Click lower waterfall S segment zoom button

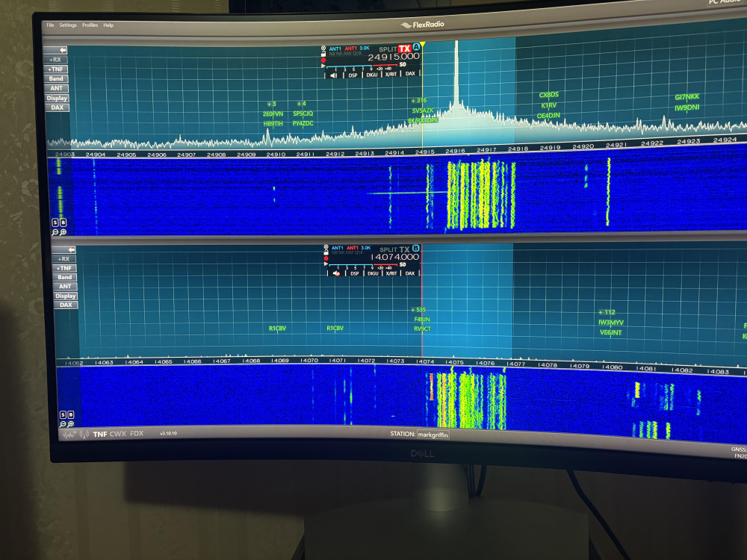click(x=63, y=414)
